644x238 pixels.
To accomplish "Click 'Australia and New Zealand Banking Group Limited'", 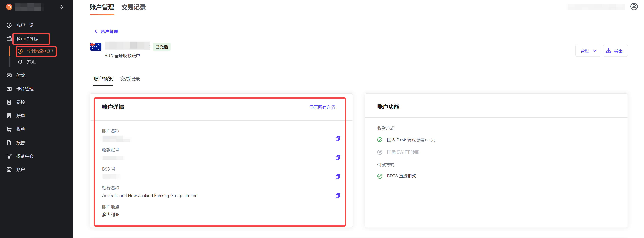I will (149, 196).
